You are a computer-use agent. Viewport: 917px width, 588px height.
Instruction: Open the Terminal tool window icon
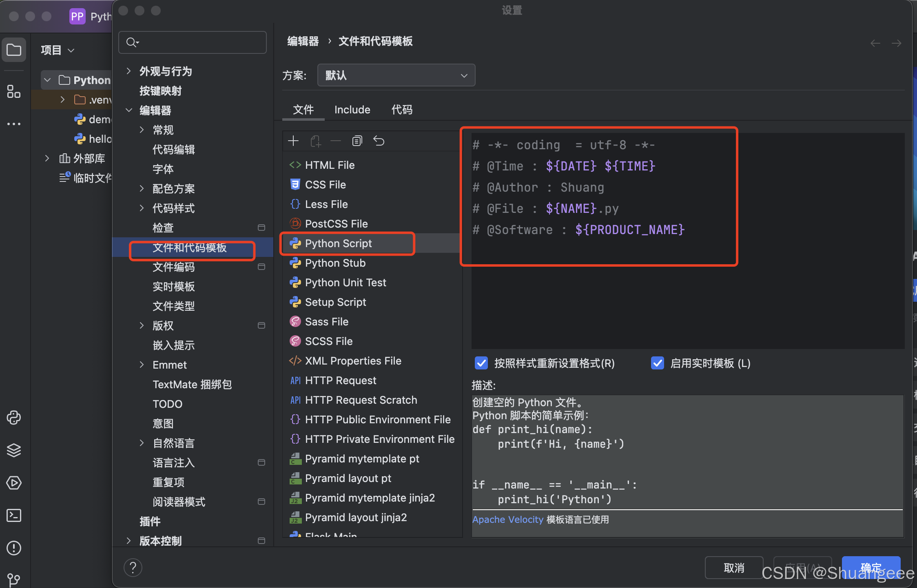tap(14, 515)
